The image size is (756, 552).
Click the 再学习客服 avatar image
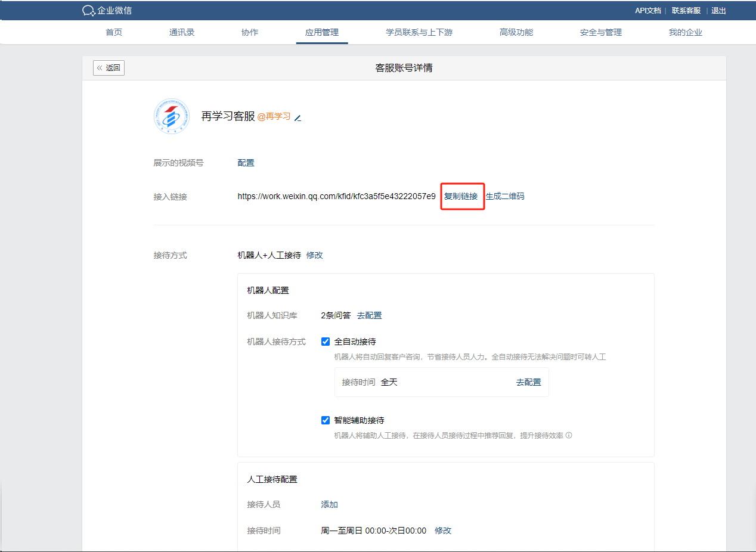coord(172,116)
